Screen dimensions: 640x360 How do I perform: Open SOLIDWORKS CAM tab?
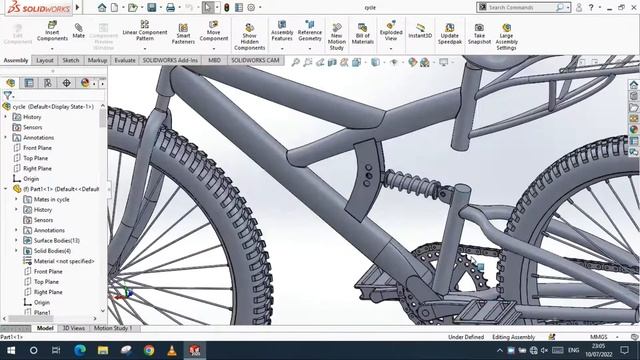coord(255,60)
